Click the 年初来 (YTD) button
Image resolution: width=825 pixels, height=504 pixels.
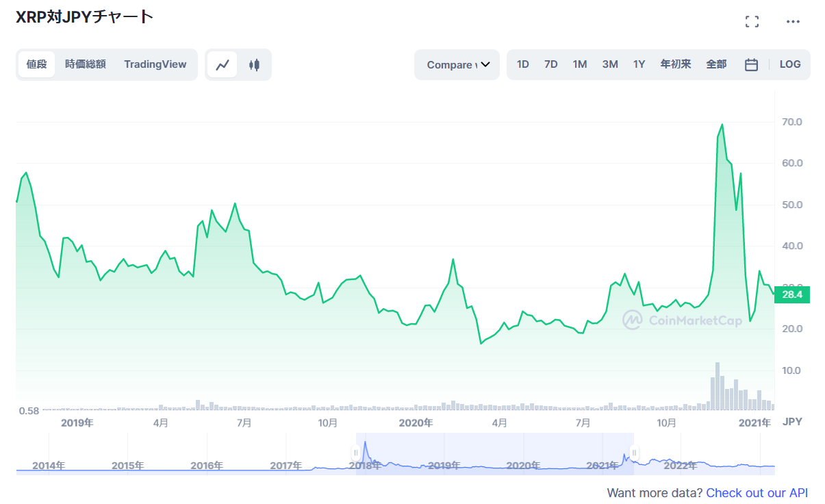tap(675, 64)
